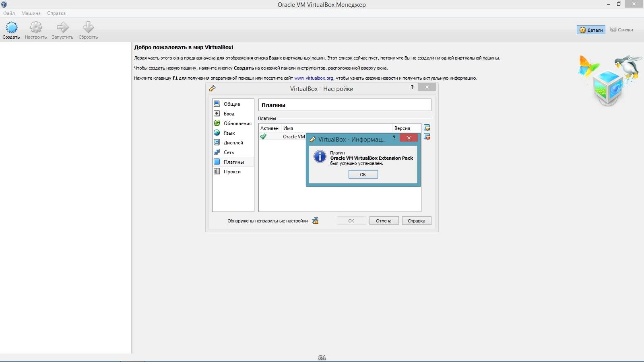
Task: Minimize the VirtualBox Manager window
Action: click(608, 4)
